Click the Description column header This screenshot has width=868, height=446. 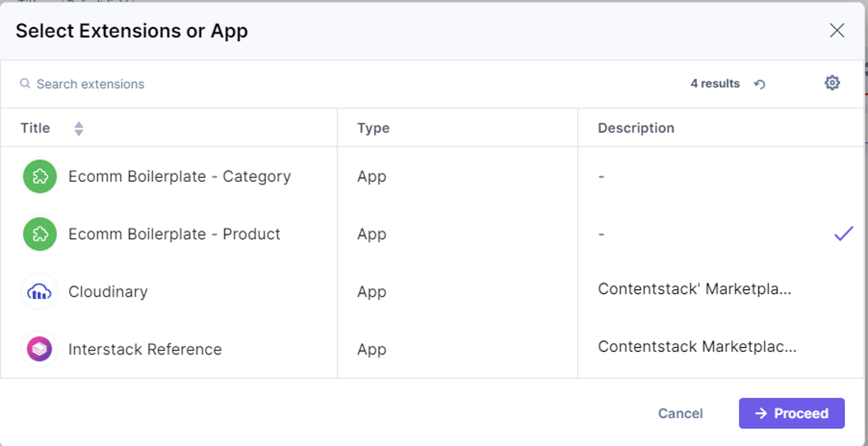(x=636, y=128)
